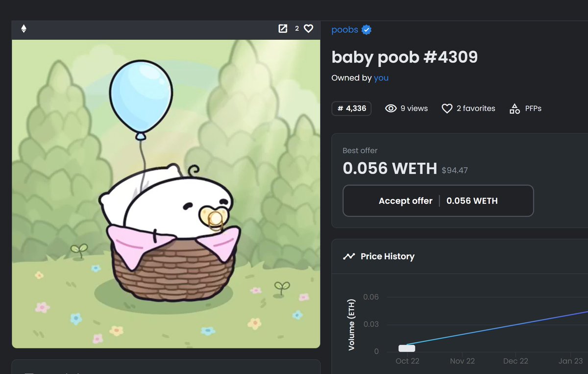
Task: Click the 'Volume (ETH)' axis title
Action: pos(352,325)
